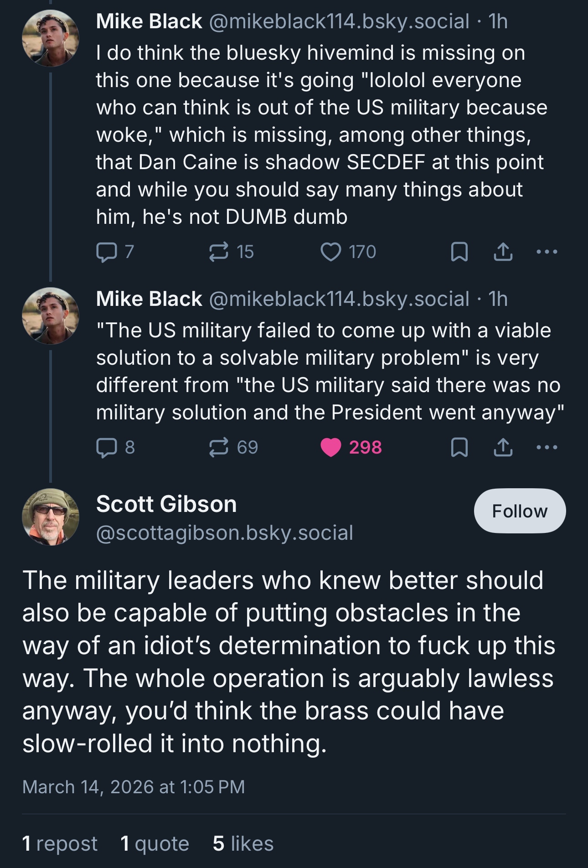View the 5 likes list
The width and height of the screenshot is (588, 868).
point(243,843)
